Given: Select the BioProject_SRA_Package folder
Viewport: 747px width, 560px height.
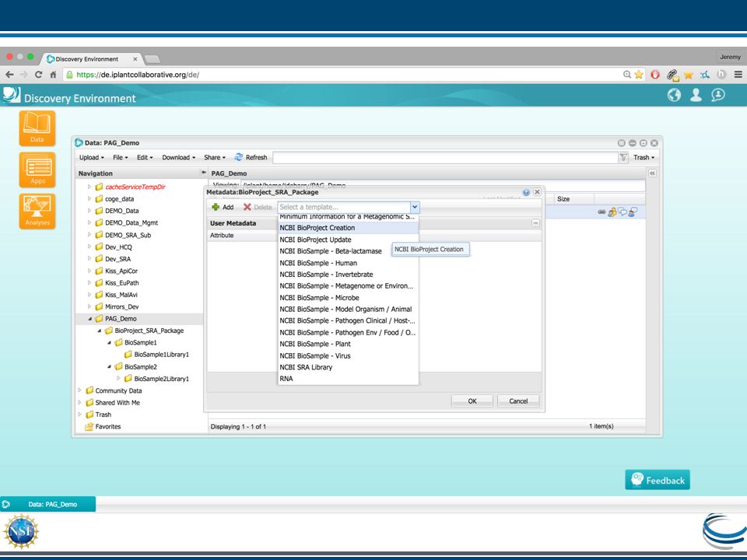Looking at the screenshot, I should click(x=149, y=331).
